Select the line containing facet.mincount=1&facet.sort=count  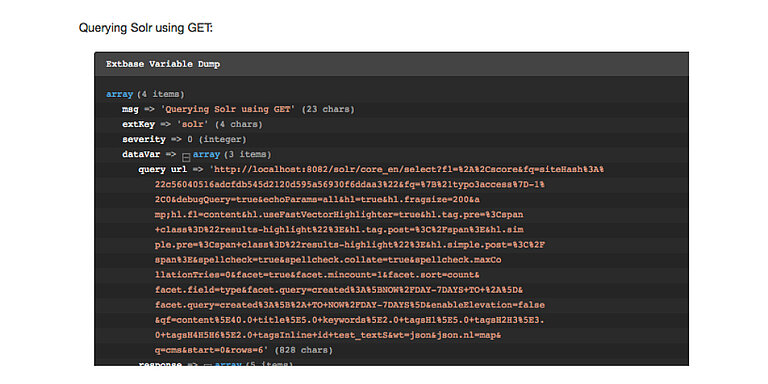(x=317, y=275)
